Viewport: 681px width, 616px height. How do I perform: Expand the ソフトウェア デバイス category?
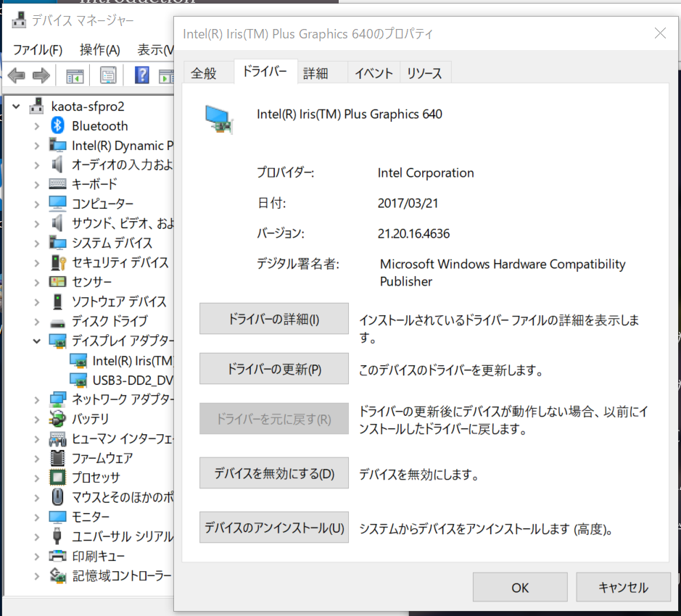[37, 301]
